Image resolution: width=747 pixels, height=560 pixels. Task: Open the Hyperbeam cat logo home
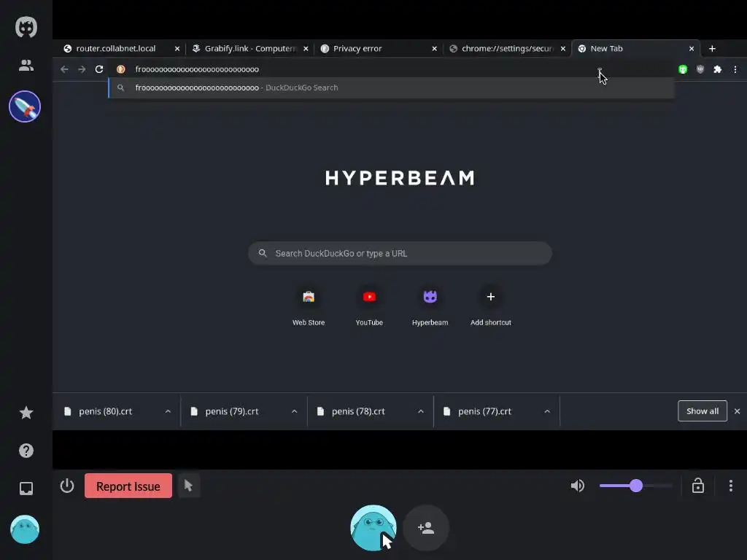pyautogui.click(x=26, y=27)
